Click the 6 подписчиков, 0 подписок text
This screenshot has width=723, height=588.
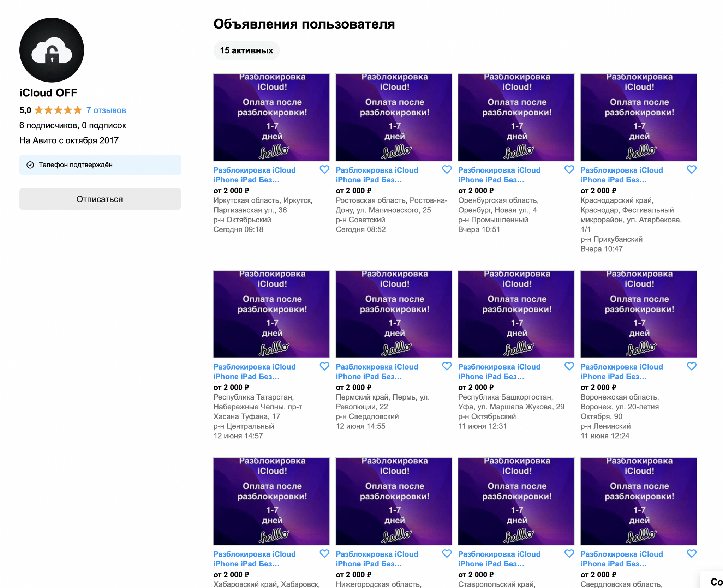click(73, 125)
